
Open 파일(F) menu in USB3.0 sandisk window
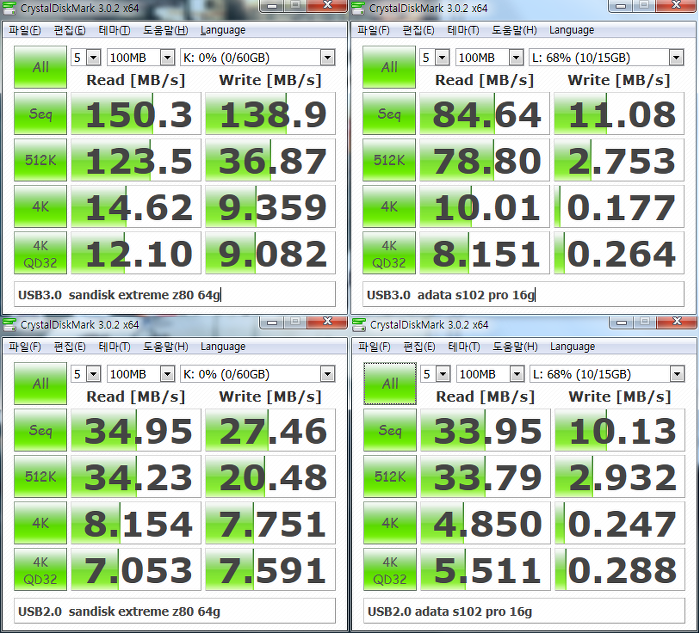point(25,30)
